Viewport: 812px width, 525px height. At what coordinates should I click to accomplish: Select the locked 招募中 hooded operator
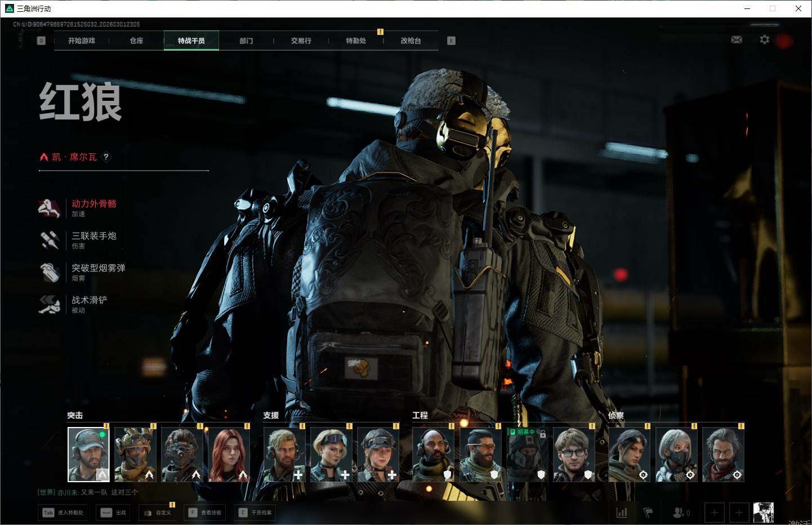(x=527, y=455)
